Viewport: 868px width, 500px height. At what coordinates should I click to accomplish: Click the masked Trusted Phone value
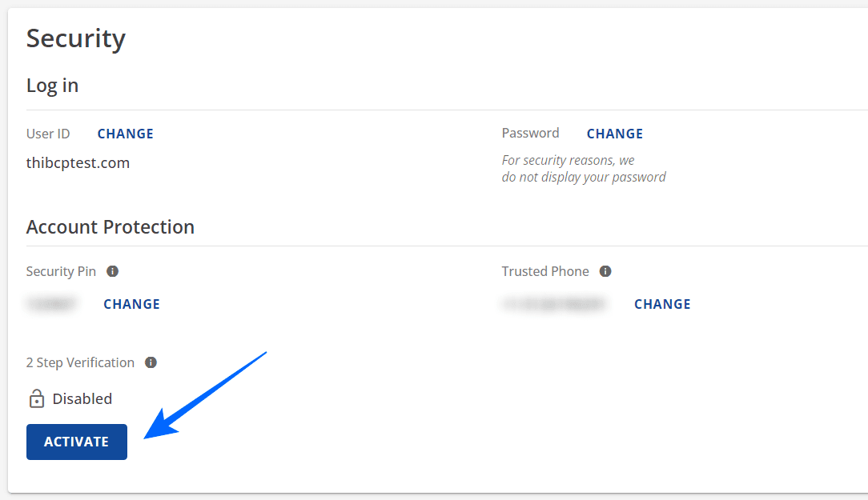(553, 304)
